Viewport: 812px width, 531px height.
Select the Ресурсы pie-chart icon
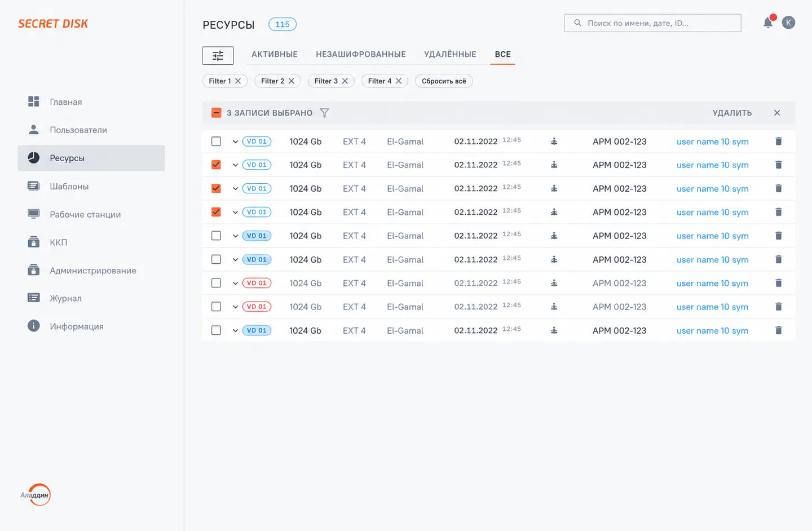[x=34, y=158]
